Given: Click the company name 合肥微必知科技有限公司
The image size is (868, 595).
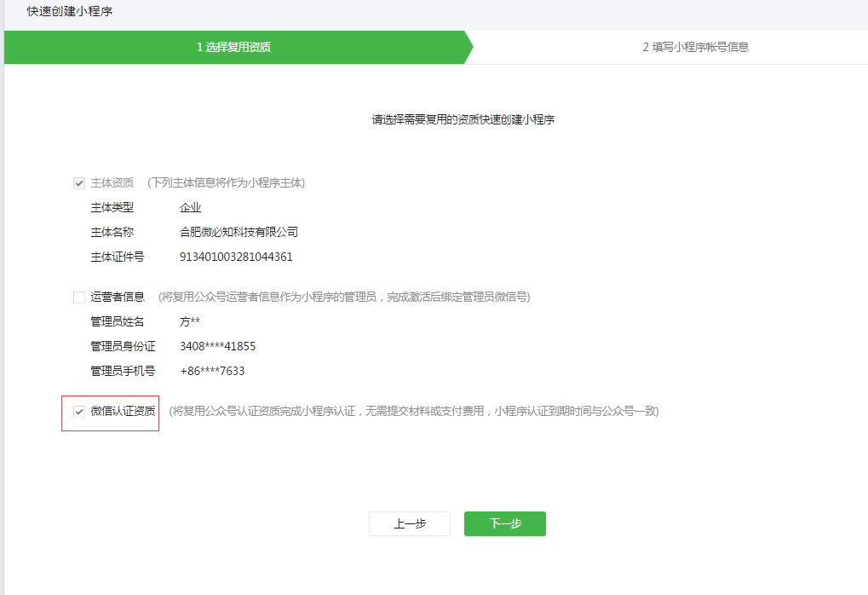Looking at the screenshot, I should (x=239, y=232).
